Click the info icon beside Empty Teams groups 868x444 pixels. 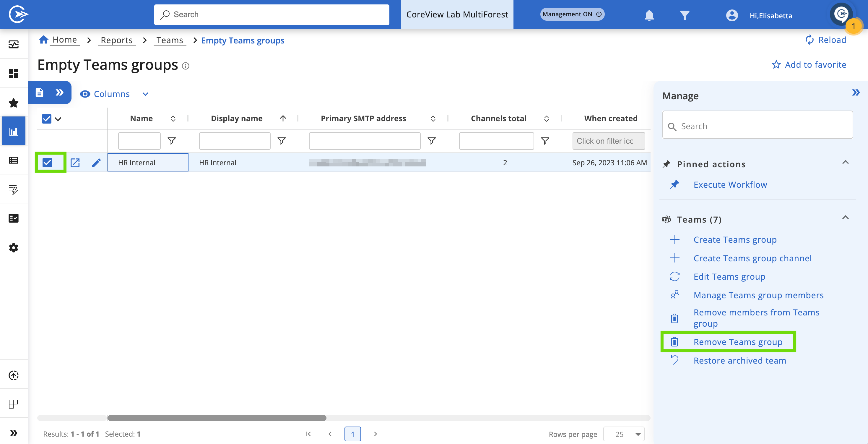click(185, 66)
